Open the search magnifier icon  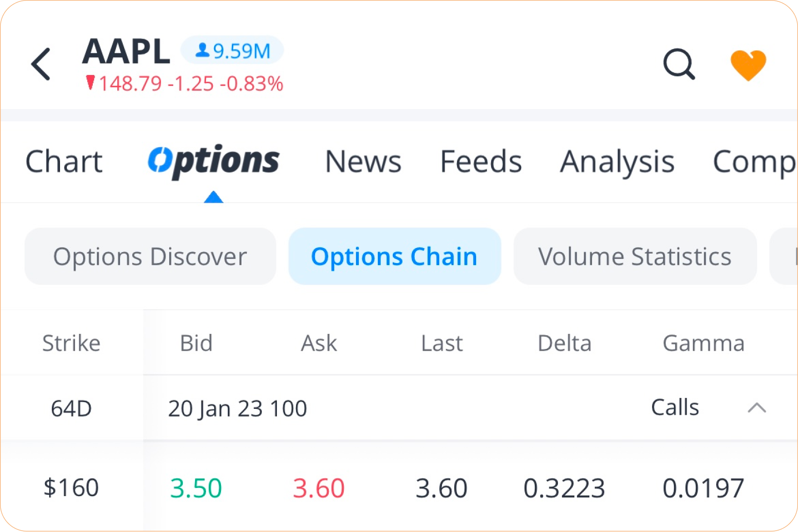678,65
